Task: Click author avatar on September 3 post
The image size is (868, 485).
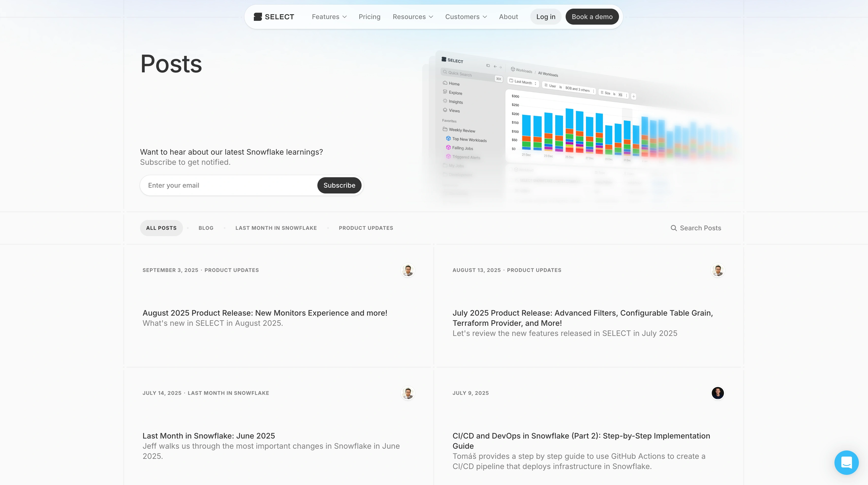Action: point(408,270)
